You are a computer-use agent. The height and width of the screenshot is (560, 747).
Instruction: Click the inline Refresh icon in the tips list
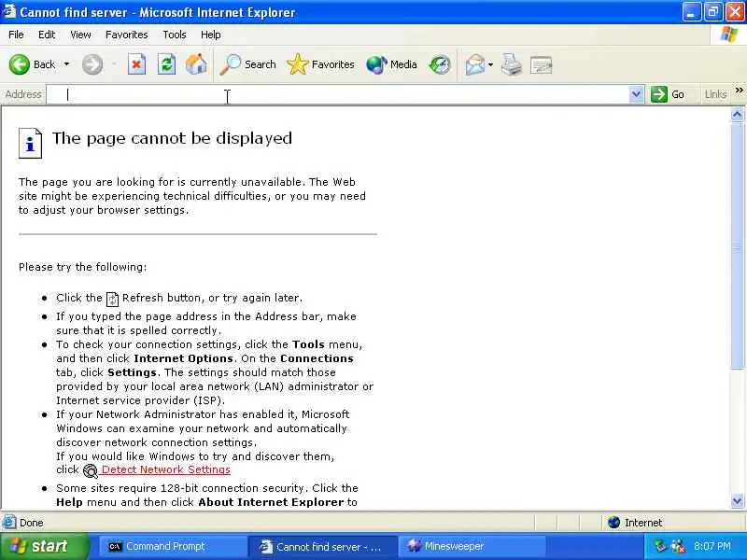(112, 299)
